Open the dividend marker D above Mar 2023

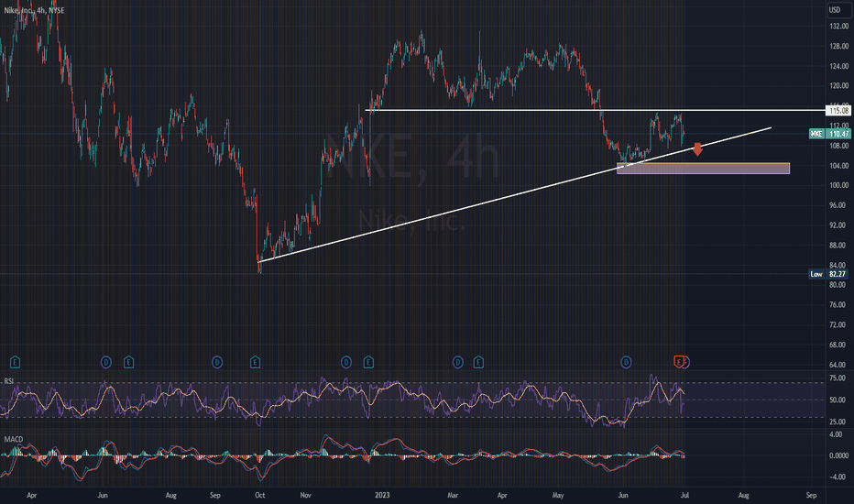457,362
